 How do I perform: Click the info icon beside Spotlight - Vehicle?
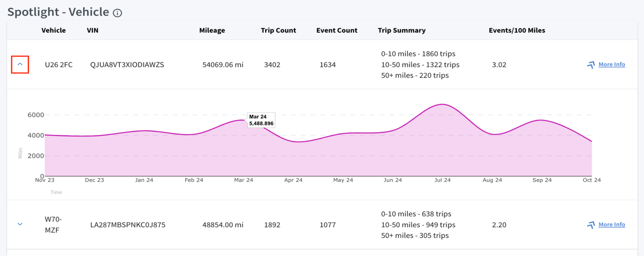tap(117, 13)
